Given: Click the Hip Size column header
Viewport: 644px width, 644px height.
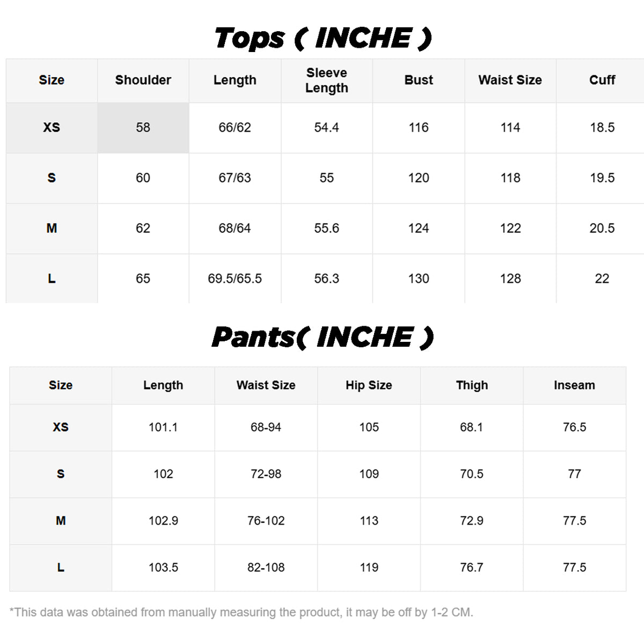Looking at the screenshot, I should click(369, 385).
